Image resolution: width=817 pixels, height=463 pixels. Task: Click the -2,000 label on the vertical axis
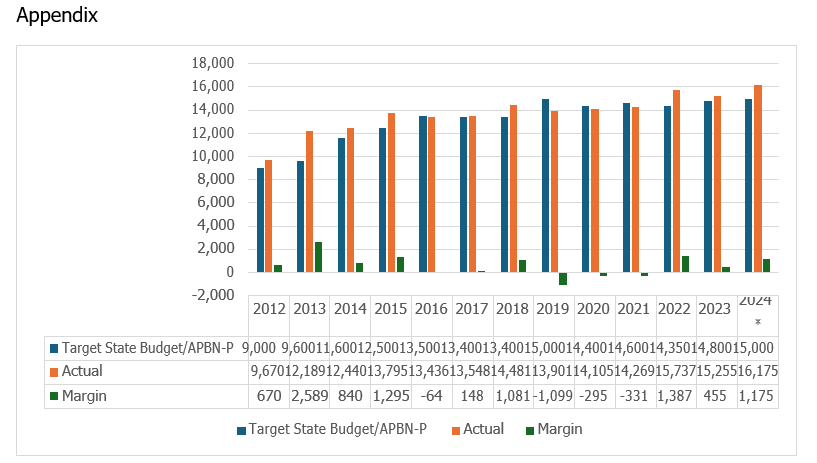pos(211,296)
